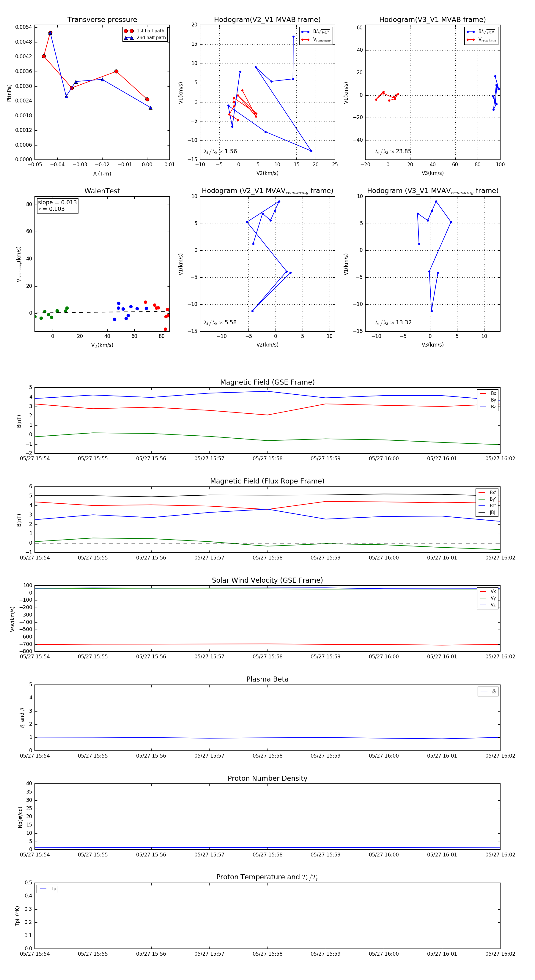535x980 pixels.
Task: Select the 'r = 0.103' text
Action: point(51,209)
